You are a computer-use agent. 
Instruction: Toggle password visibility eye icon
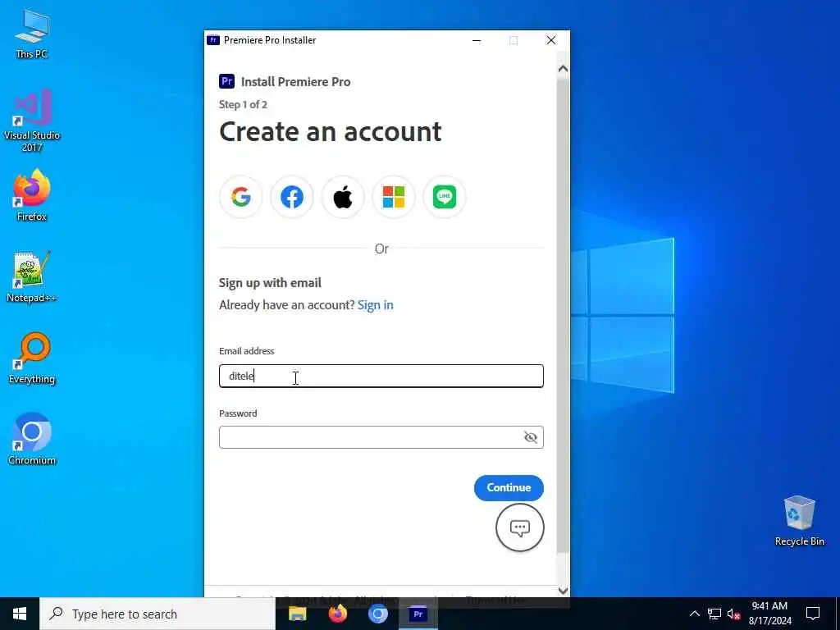[531, 438]
